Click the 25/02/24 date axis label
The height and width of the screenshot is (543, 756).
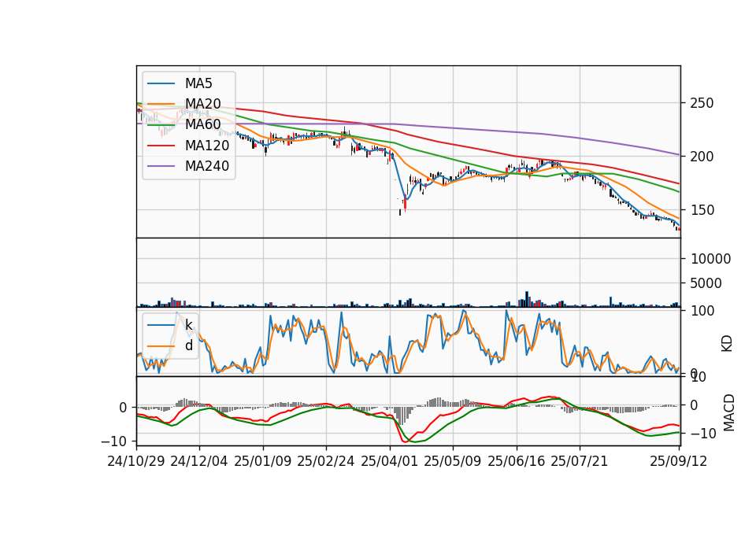click(x=326, y=461)
